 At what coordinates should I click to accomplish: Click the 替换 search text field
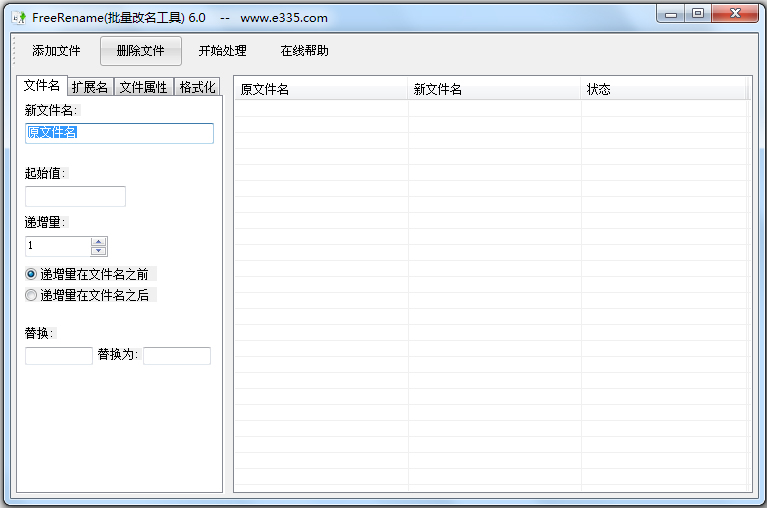(59, 356)
